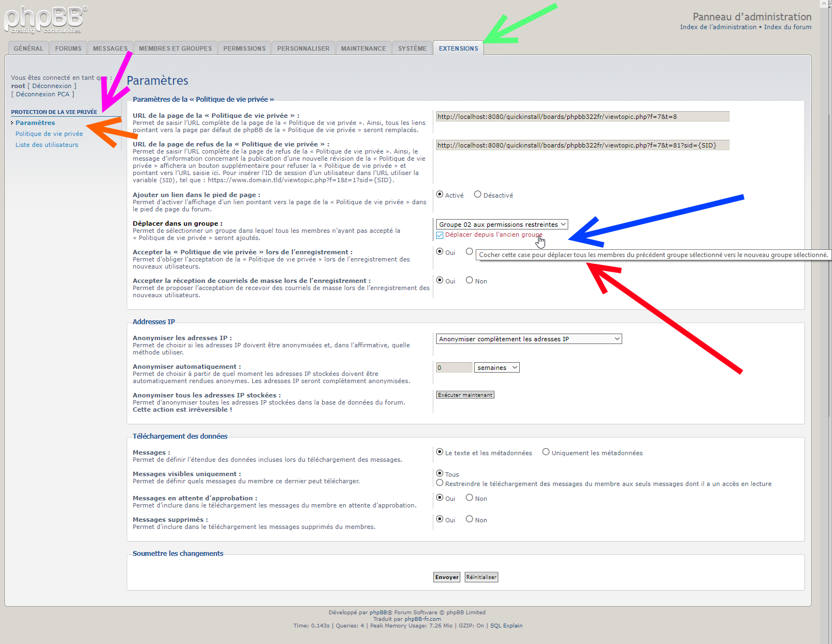Open 'Liste des utilisateurs' sidebar link
832x644 pixels.
47,145
